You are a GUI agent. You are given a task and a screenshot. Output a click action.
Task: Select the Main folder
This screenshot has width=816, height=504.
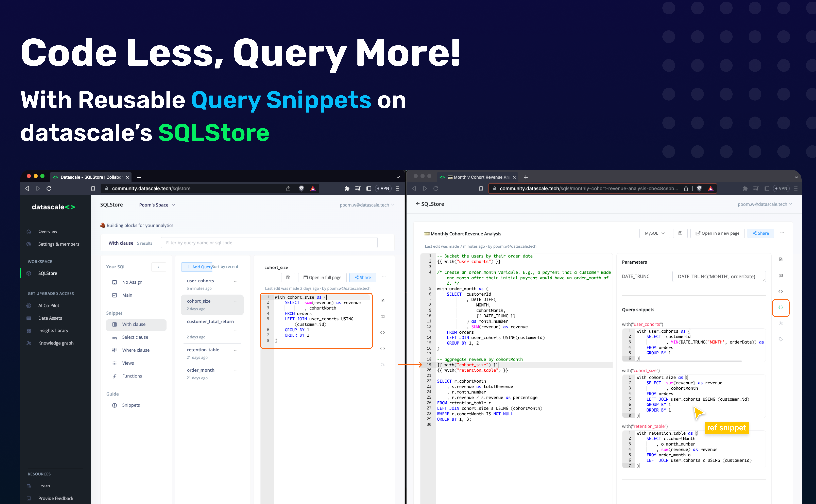127,295
